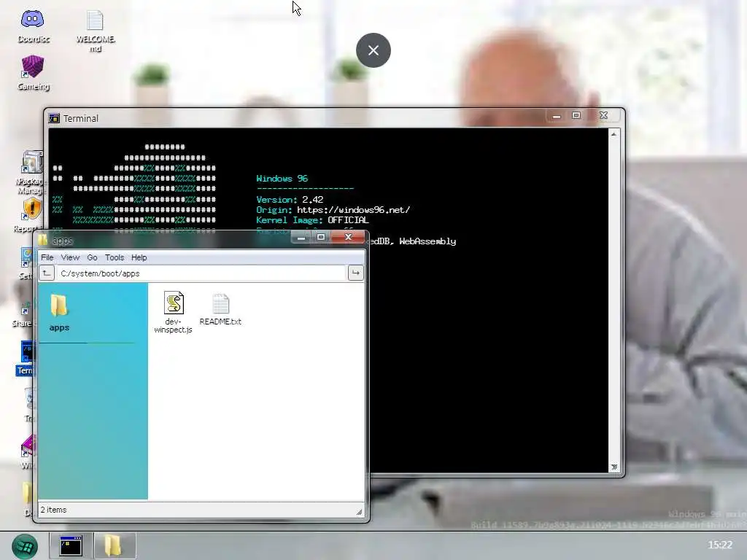This screenshot has width=747, height=560.
Task: Open the Go menu in apps window
Action: [92, 257]
